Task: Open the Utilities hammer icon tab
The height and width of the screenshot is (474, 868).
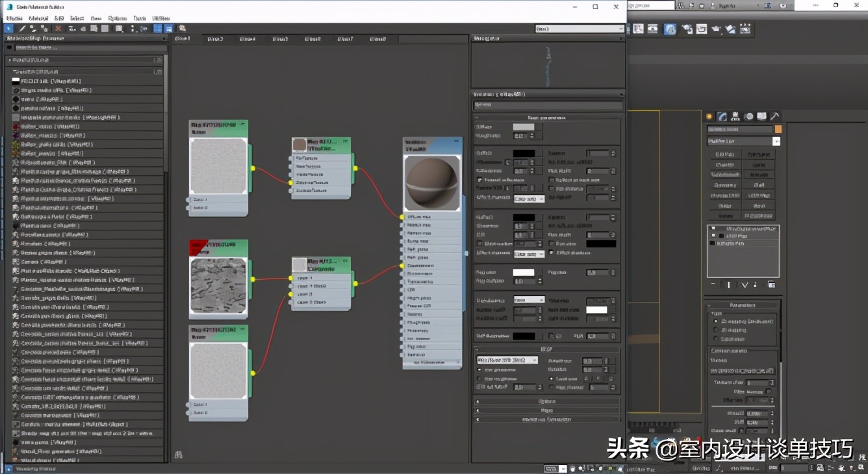Action: point(774,117)
